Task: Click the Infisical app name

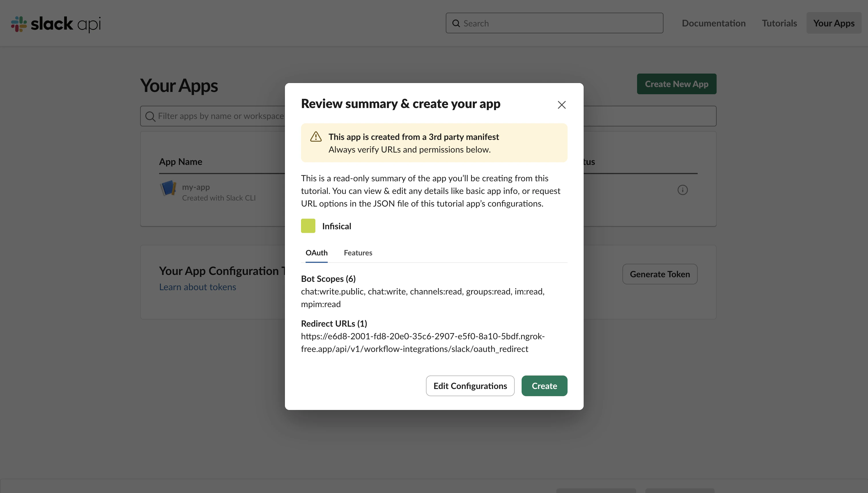Action: (x=336, y=226)
